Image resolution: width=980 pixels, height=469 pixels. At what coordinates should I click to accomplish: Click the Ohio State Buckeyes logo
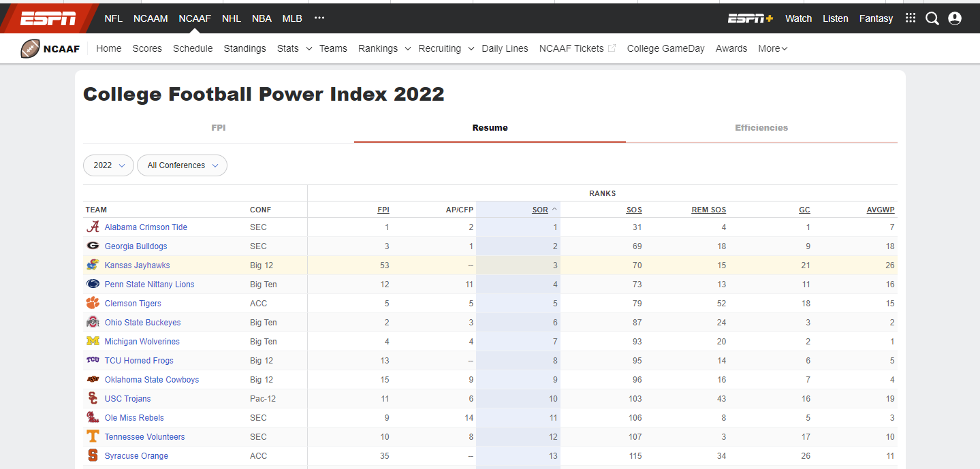(93, 323)
